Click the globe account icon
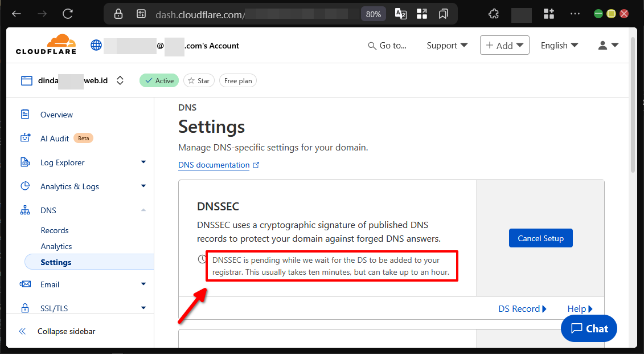This screenshot has width=644, height=354. 96,45
